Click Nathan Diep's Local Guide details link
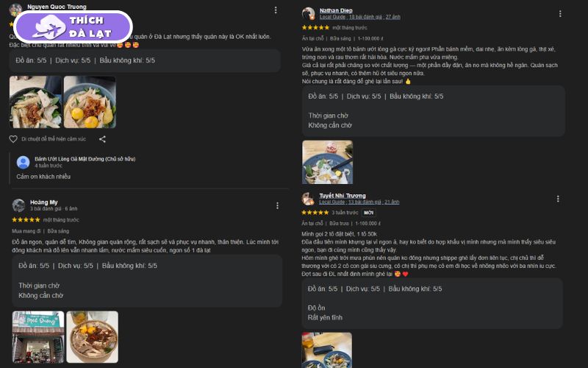Viewport: 588px width, 368px height. (359, 17)
